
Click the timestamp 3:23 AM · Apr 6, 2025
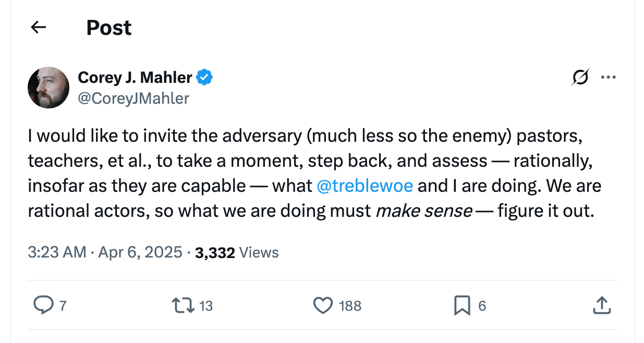pos(105,252)
